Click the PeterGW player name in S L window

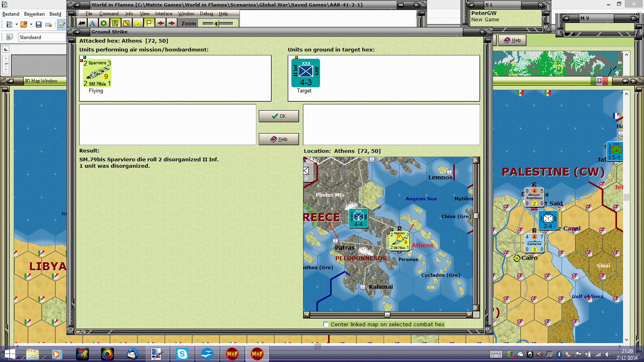(x=484, y=13)
